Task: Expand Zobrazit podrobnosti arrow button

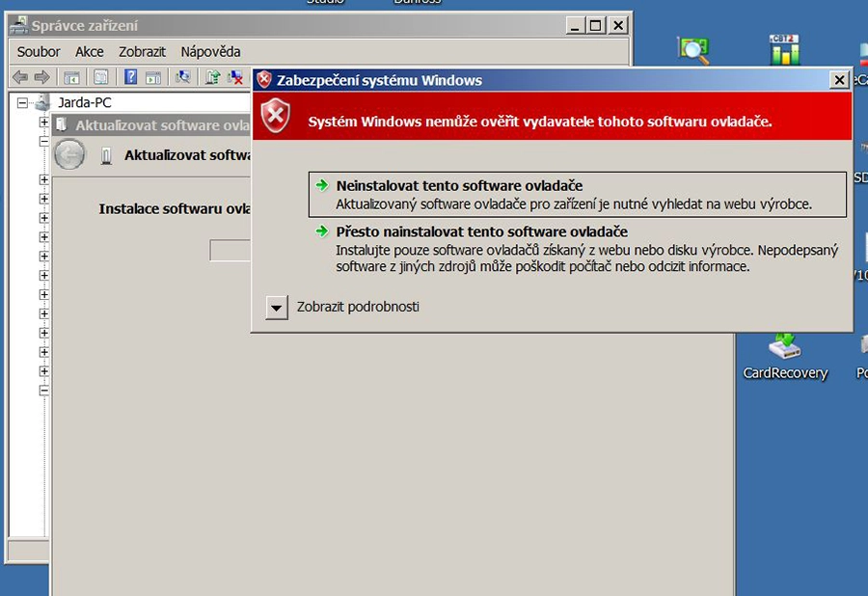Action: (276, 307)
